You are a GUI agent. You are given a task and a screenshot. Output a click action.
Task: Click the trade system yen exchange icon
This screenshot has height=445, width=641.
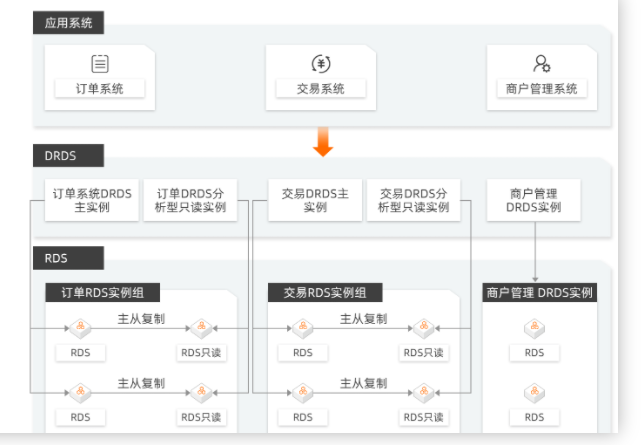[x=321, y=64]
